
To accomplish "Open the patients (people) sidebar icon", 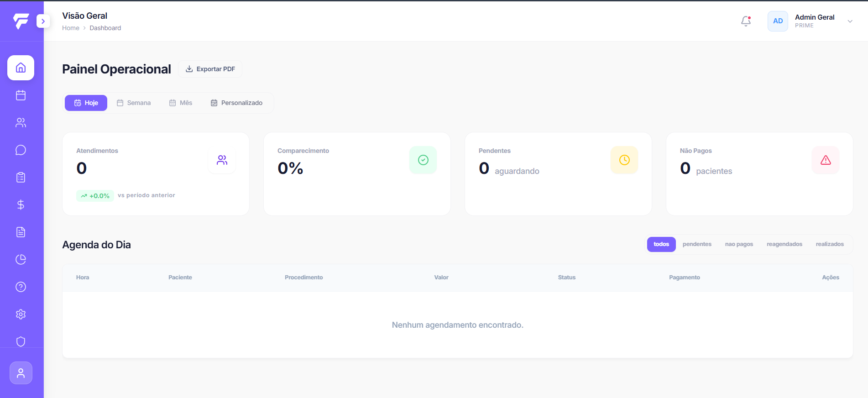I will tap(21, 122).
